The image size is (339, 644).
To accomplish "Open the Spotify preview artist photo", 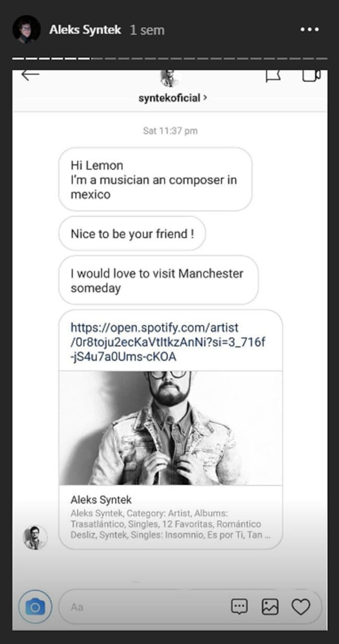I will (171, 428).
